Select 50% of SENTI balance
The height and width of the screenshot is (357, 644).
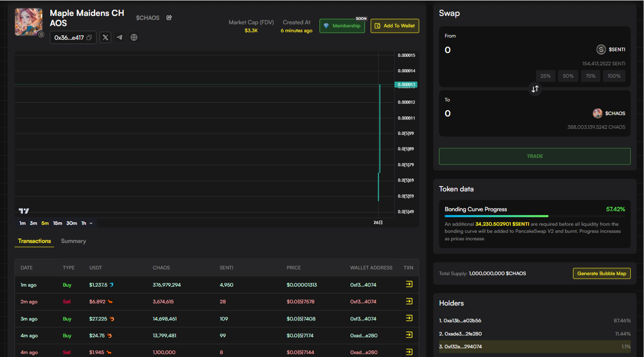(568, 76)
